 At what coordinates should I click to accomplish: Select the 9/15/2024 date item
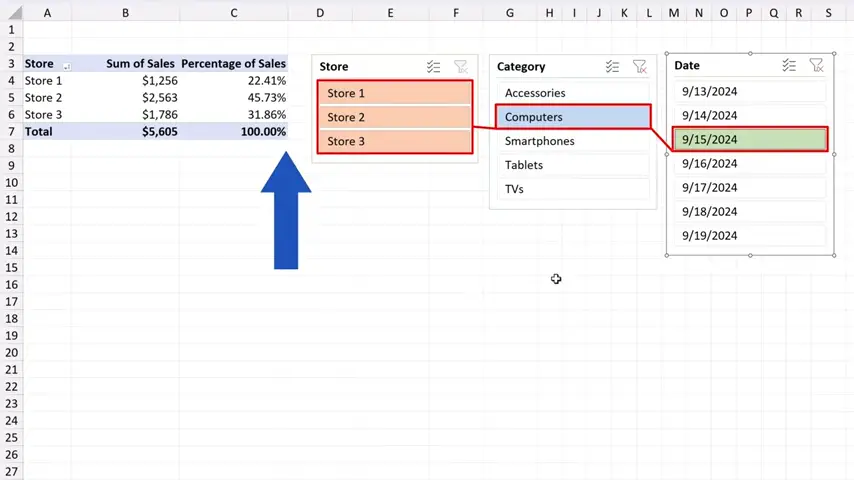[x=750, y=140]
